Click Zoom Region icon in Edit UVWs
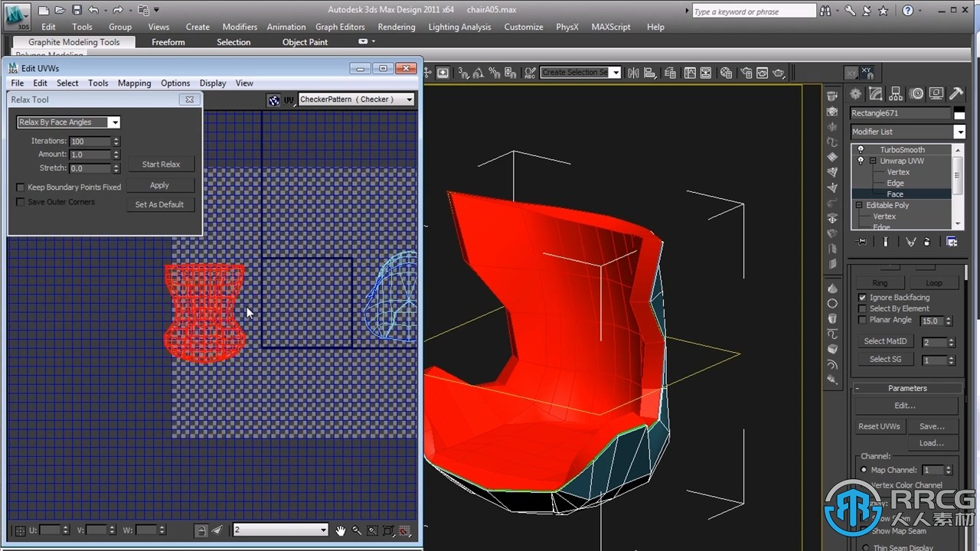 [x=372, y=530]
